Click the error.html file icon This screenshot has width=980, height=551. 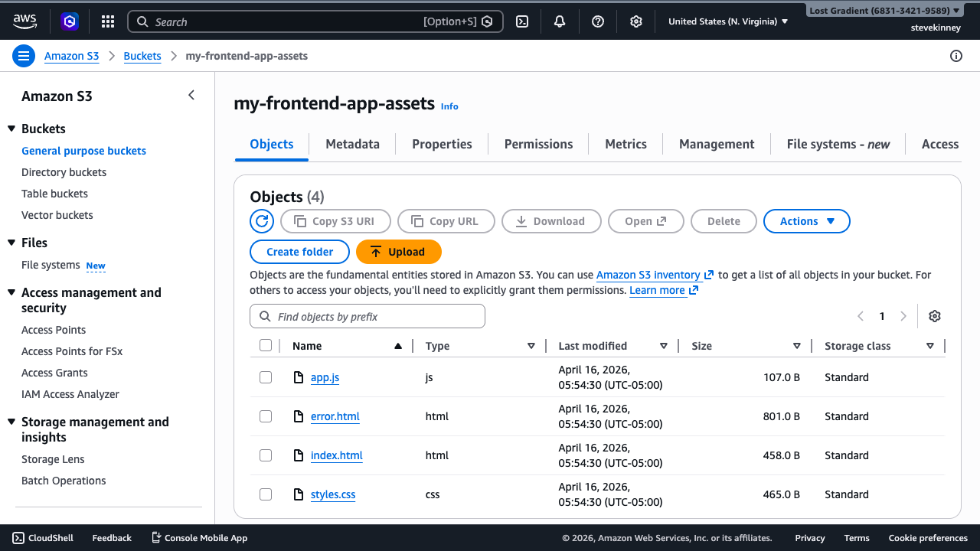click(x=299, y=416)
